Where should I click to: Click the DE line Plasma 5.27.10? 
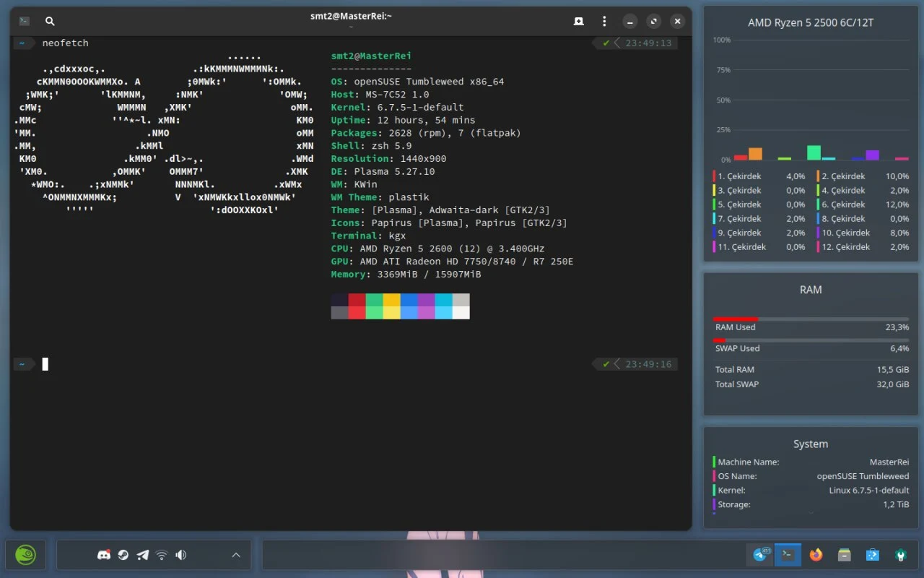383,172
